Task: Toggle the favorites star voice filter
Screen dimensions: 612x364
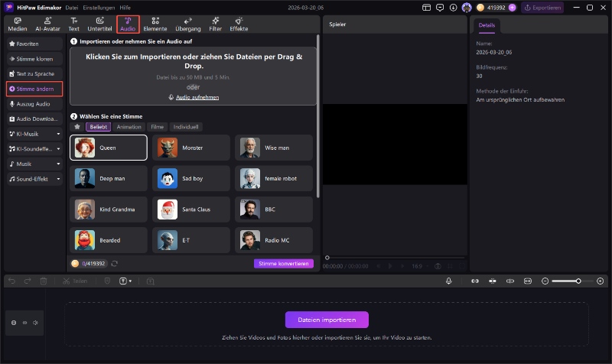Action: coord(76,127)
